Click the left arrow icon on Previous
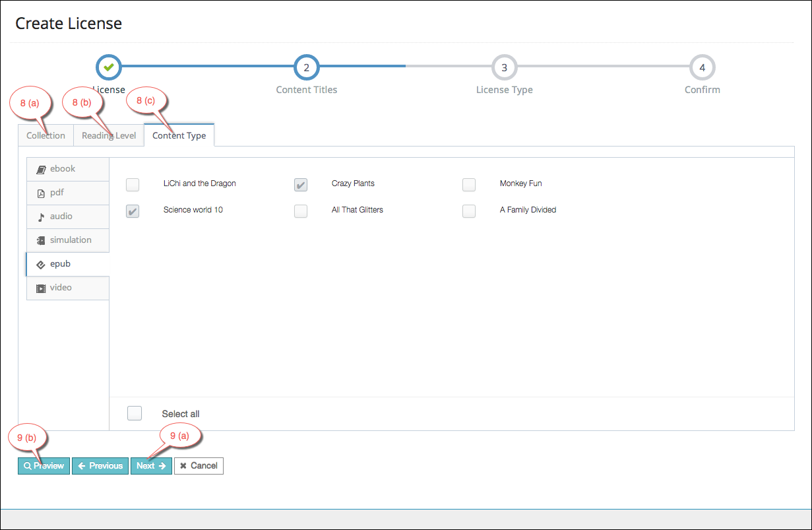The width and height of the screenshot is (812, 530). pyautogui.click(x=82, y=466)
